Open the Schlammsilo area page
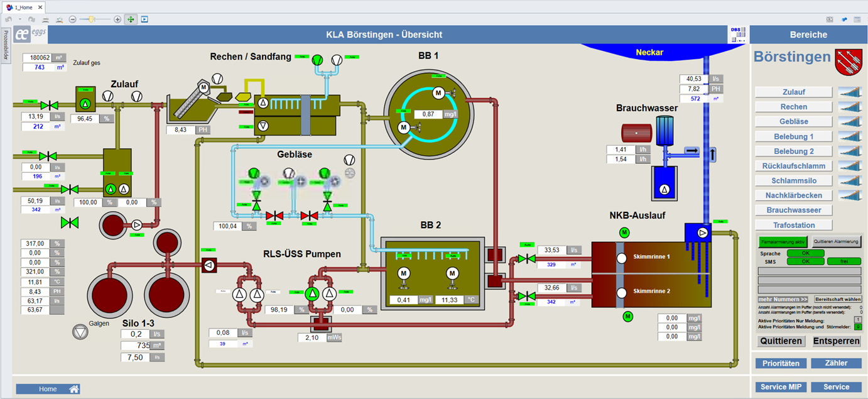This screenshot has width=868, height=399. 794,181
